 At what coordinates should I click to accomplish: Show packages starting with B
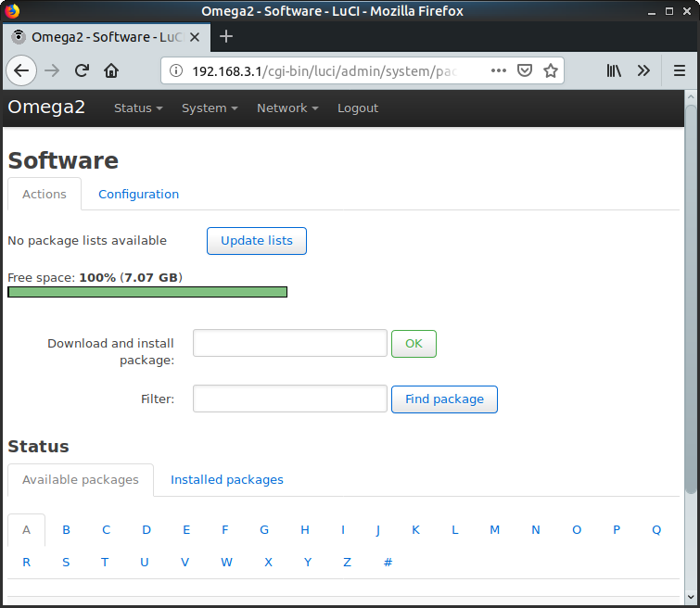tap(66, 530)
